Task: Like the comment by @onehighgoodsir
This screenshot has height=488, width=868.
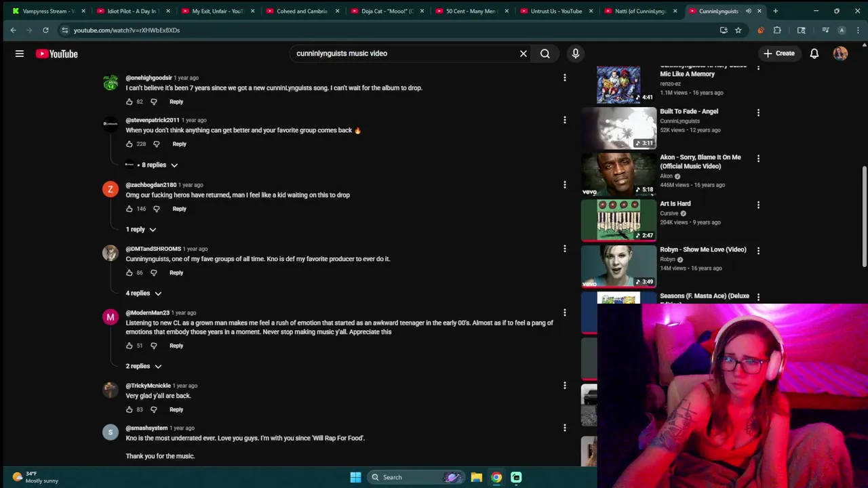Action: click(129, 102)
